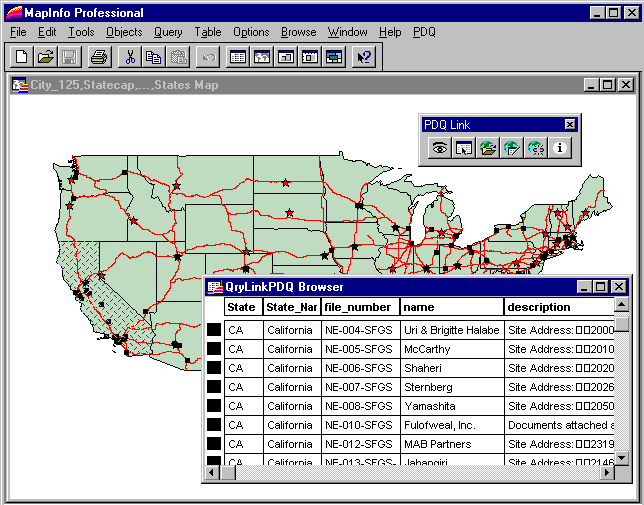Image resolution: width=644 pixels, height=505 pixels.
Task: Open the Browse menu
Action: click(x=299, y=32)
